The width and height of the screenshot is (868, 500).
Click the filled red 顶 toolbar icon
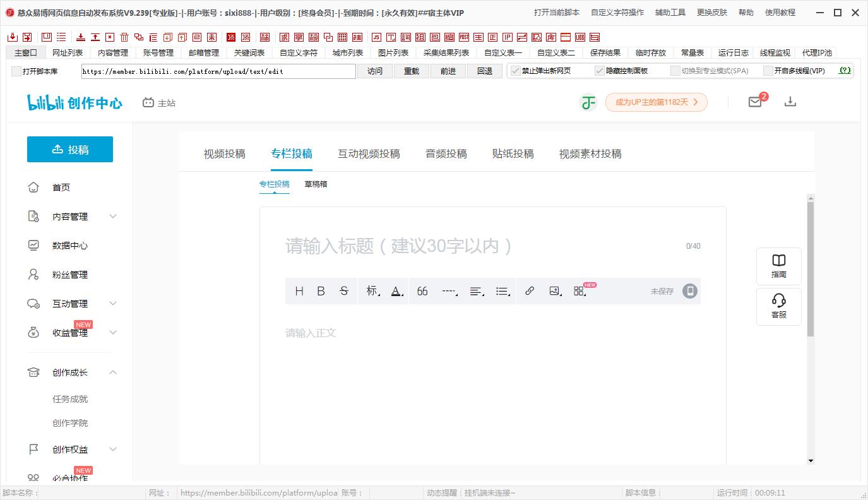pos(231,37)
